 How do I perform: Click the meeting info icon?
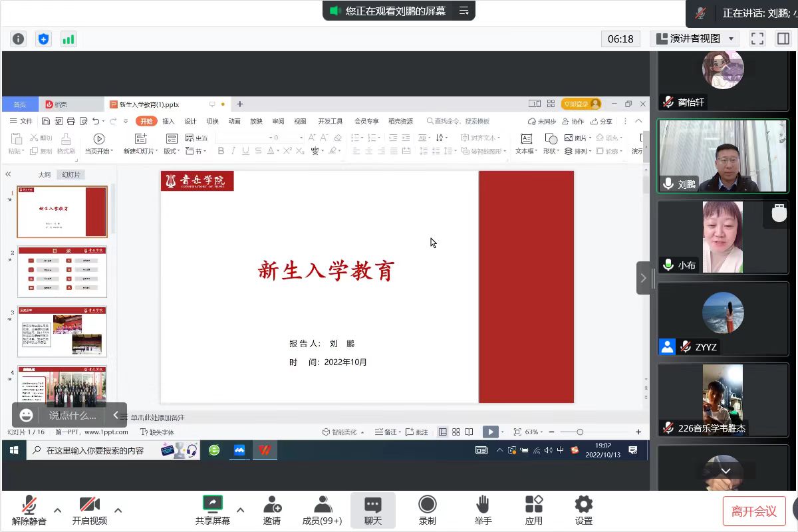(x=18, y=39)
